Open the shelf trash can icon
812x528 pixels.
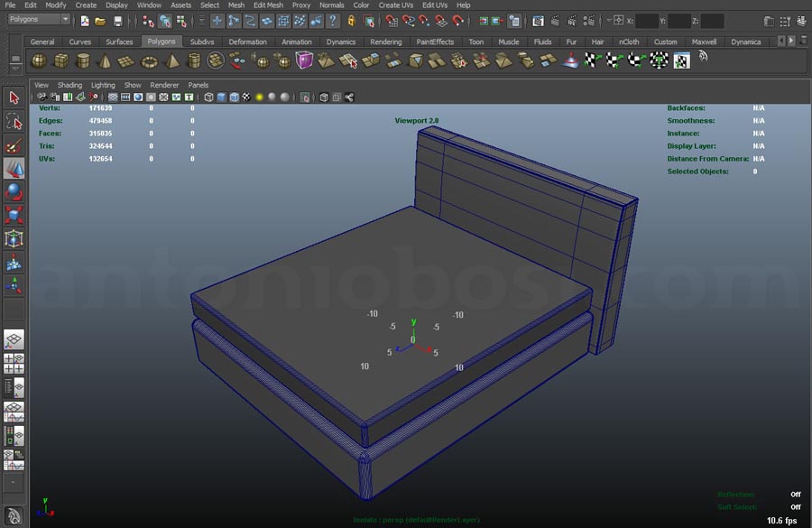(x=804, y=41)
